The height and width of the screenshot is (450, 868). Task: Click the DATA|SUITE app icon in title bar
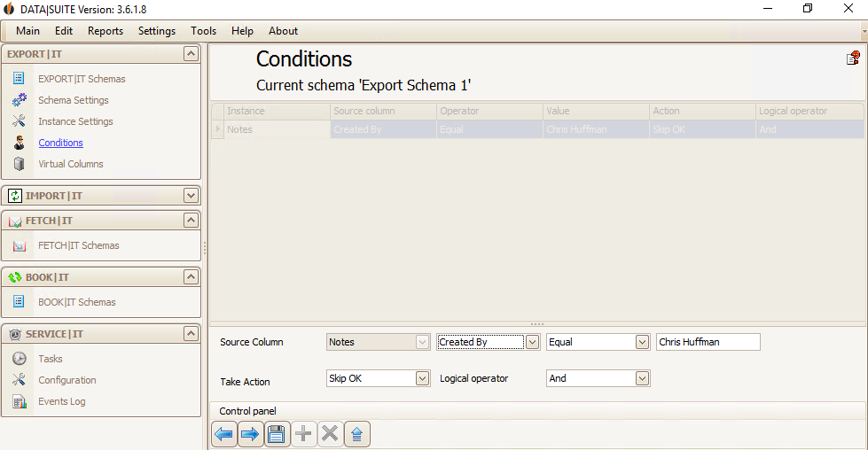pos(9,9)
